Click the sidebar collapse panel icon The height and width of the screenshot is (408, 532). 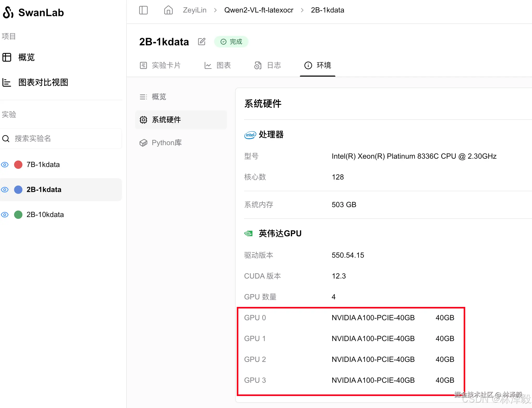[x=143, y=10]
